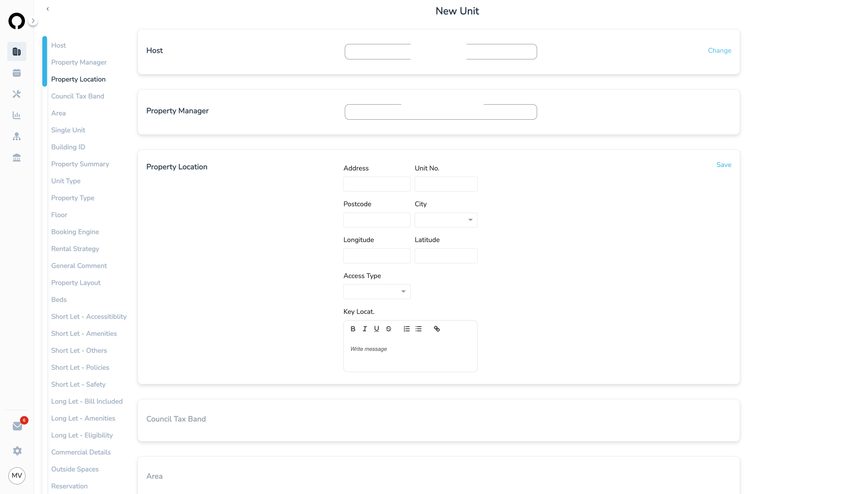Select Council Tax Band in navigation
This screenshot has width=868, height=494.
[x=77, y=96]
